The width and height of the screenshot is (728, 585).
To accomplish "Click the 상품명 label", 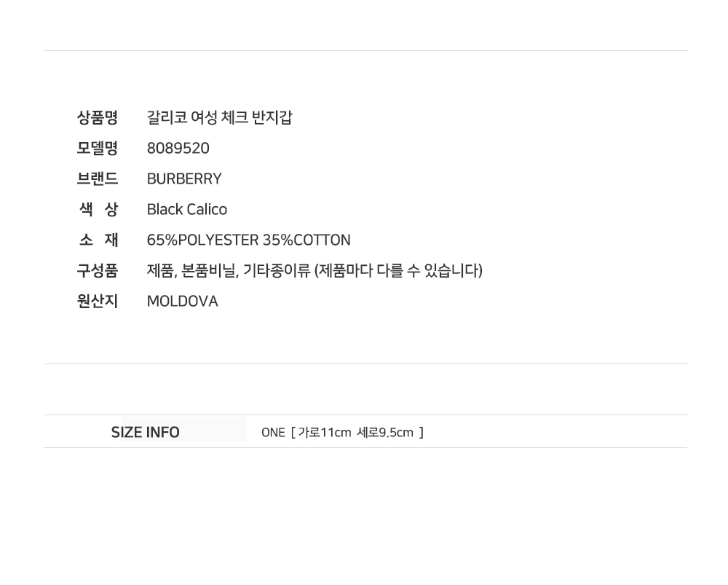I will click(97, 117).
